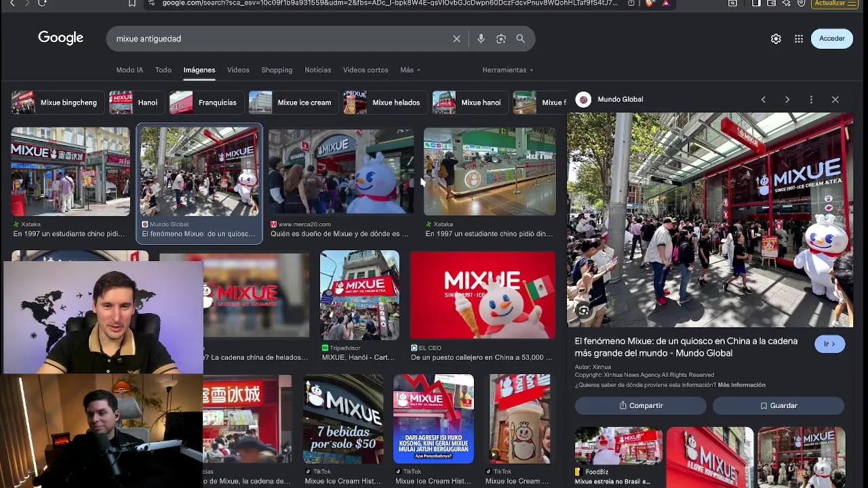Open the 'Más información' link

[x=741, y=385]
